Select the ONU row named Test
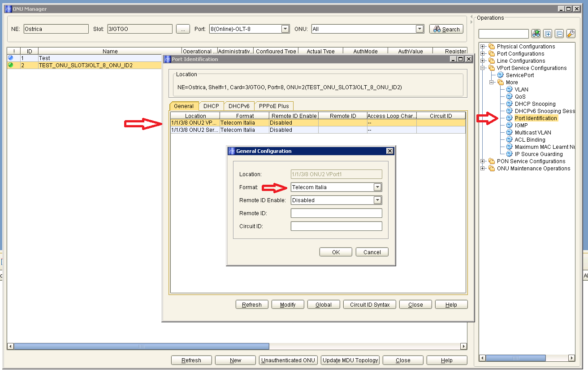Screen dimensions: 588x373 [90, 58]
